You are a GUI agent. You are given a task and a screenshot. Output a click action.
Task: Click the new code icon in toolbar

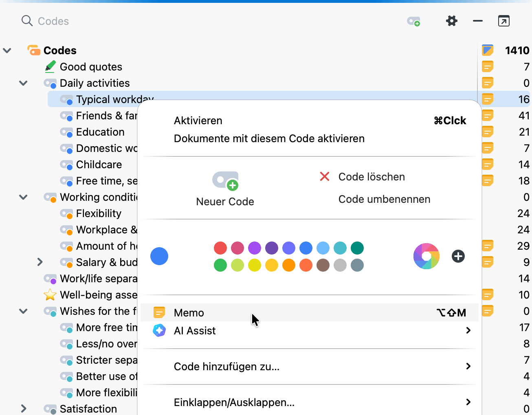413,21
